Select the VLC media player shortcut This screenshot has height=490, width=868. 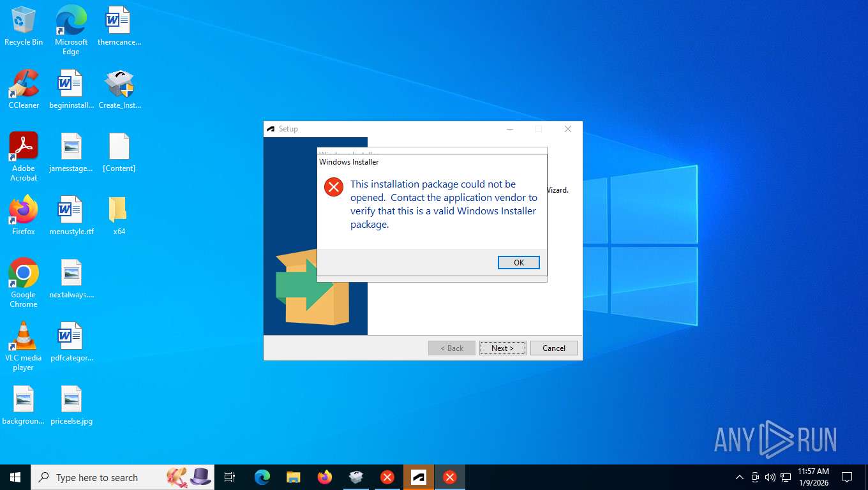24,346
